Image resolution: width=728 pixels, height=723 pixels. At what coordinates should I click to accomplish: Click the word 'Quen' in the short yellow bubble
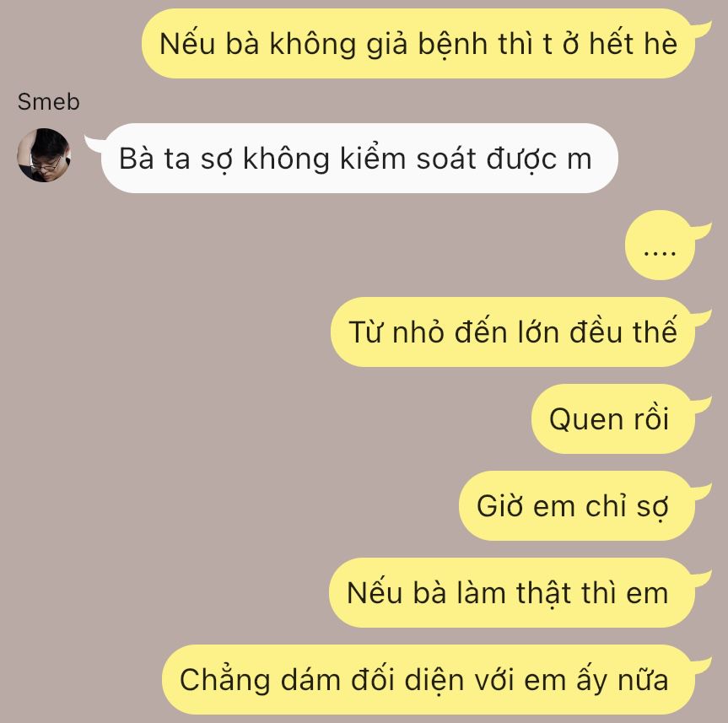point(586,420)
